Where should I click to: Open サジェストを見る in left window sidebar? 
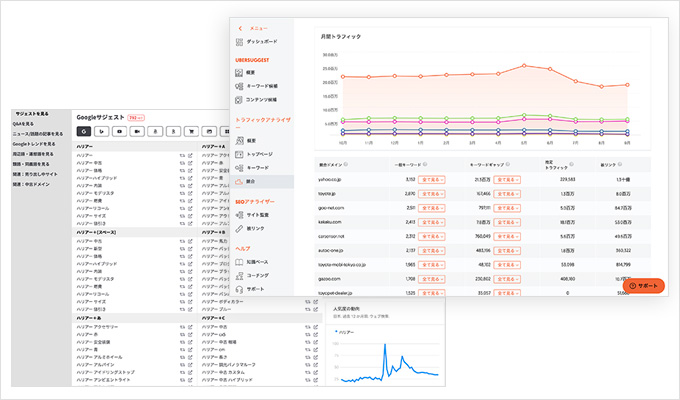point(32,114)
